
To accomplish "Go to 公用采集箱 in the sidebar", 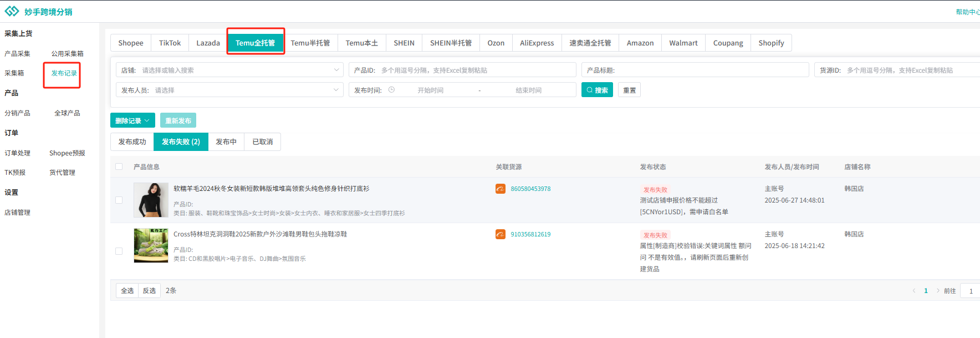I will (x=68, y=53).
